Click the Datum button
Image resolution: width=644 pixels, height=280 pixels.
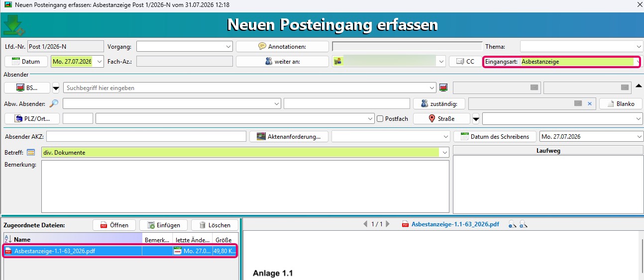(26, 62)
